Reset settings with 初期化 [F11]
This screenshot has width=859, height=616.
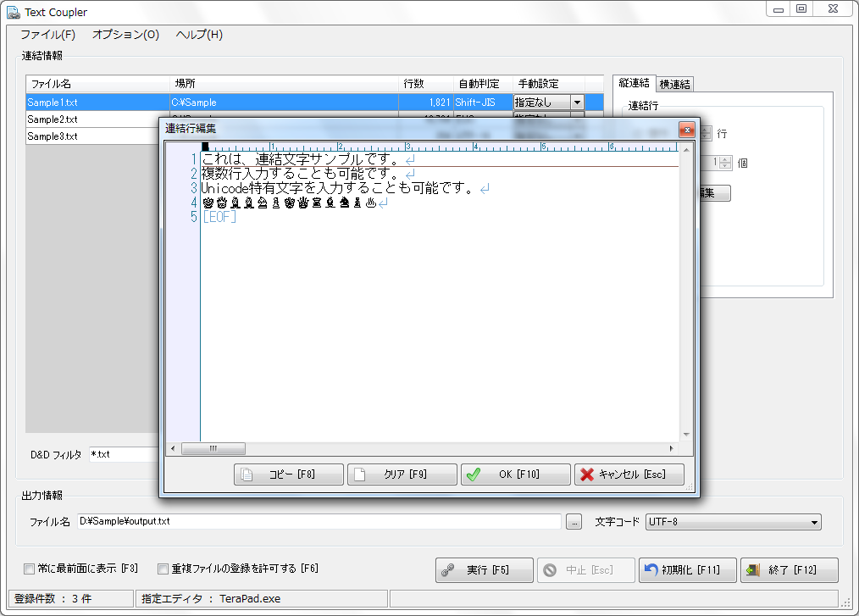click(x=687, y=570)
